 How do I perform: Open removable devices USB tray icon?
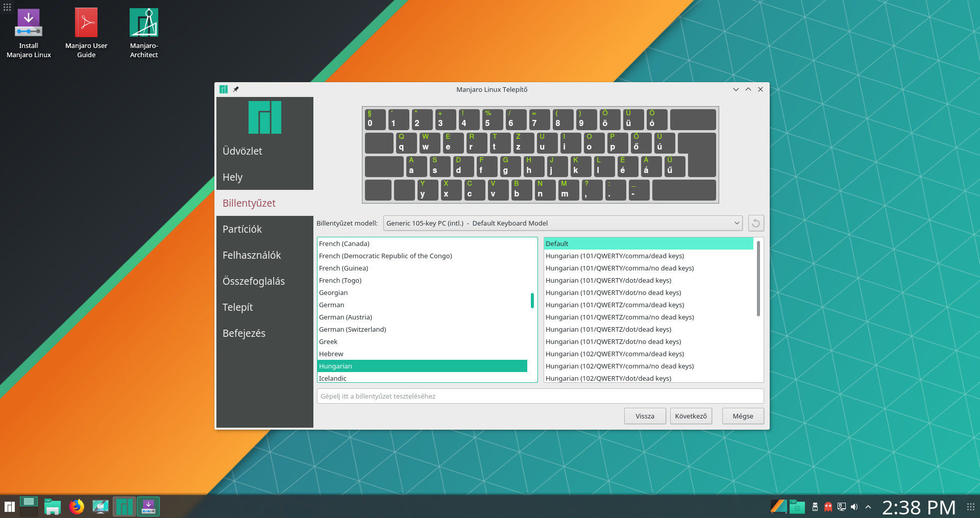tap(815, 507)
